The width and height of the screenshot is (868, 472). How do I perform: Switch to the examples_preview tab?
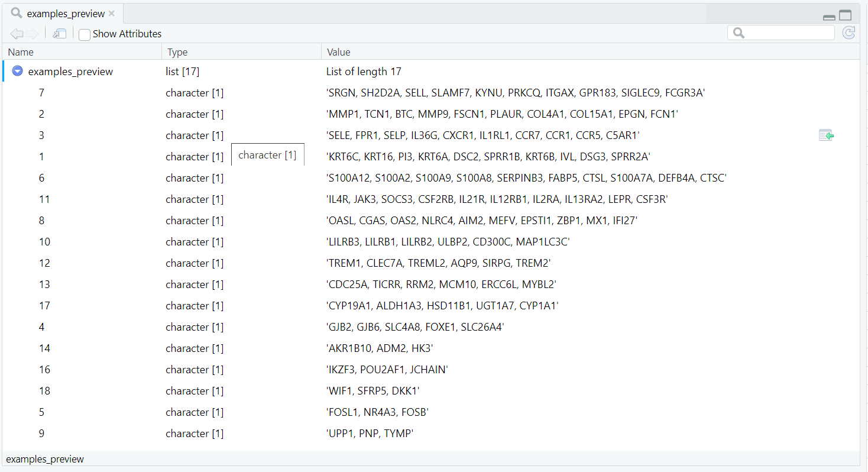65,14
